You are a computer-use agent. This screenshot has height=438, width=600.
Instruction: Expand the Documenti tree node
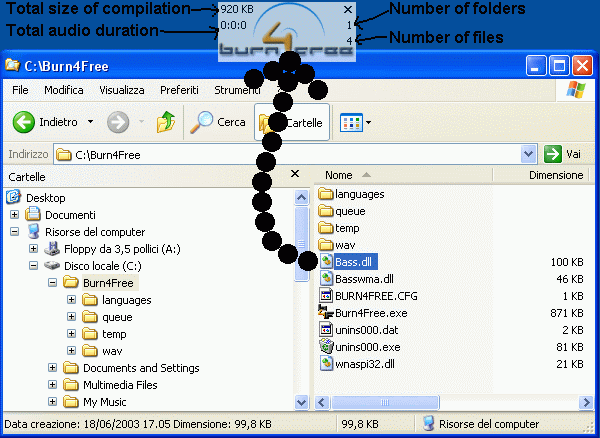pos(15,214)
